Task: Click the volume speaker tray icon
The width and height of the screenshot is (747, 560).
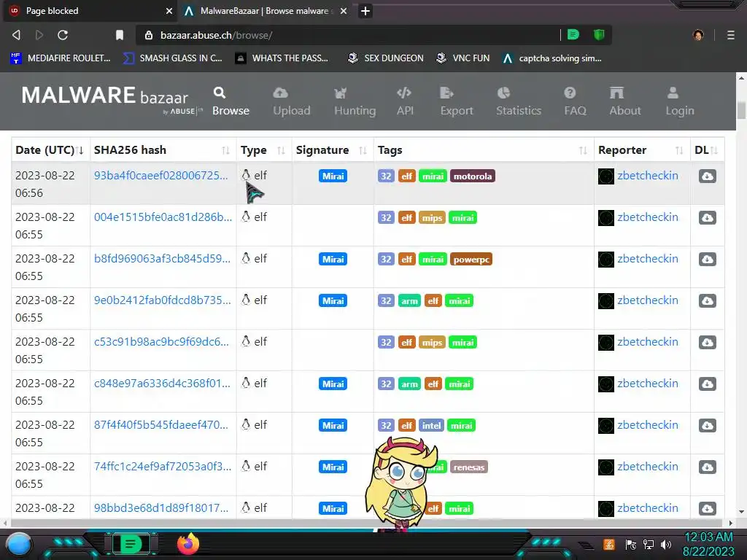Action: [666, 545]
